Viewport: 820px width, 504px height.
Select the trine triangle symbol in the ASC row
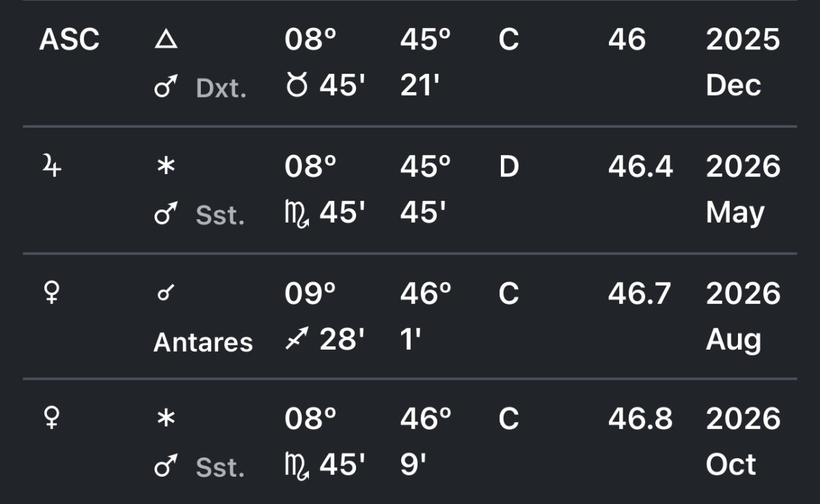[x=166, y=40]
